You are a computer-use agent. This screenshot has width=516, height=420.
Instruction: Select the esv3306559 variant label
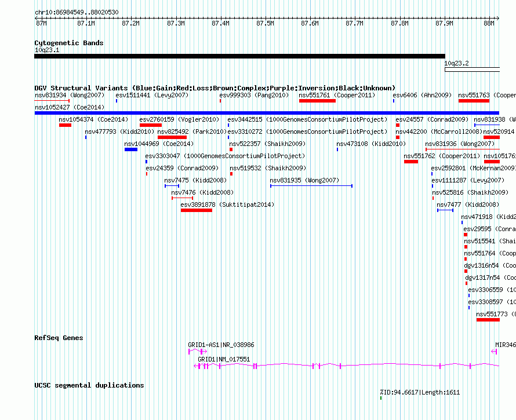point(492,290)
